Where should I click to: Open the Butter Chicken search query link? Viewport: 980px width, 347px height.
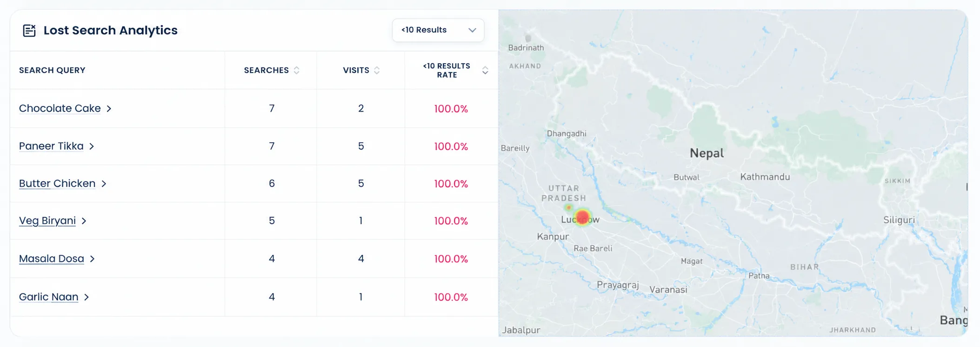(57, 184)
